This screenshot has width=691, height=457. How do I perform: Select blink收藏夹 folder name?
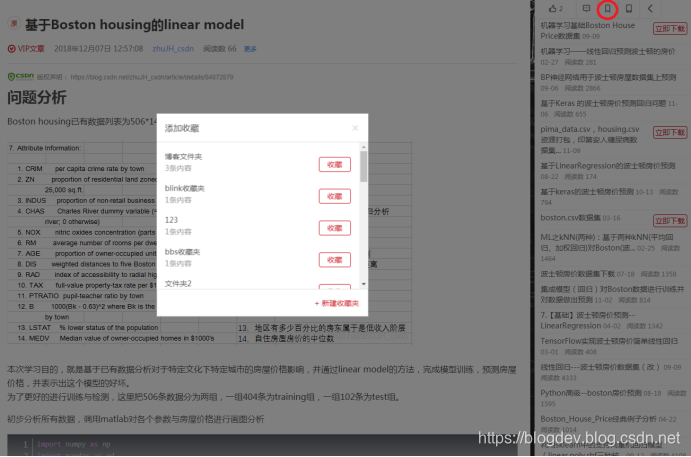coord(185,188)
